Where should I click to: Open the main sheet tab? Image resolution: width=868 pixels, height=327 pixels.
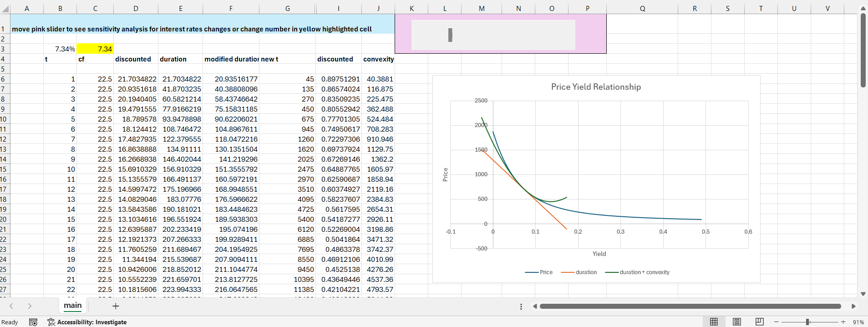73,306
